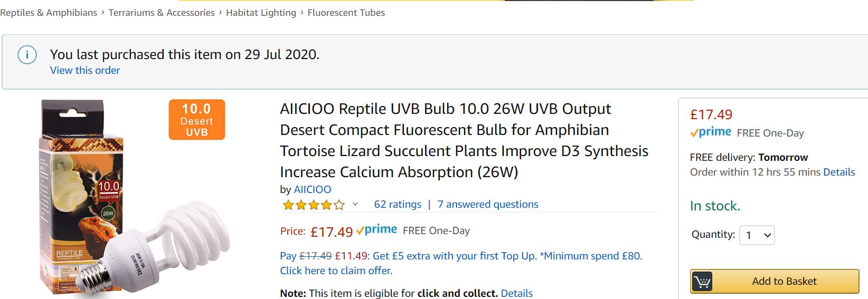This screenshot has width=868, height=299.
Task: View the 7 answered questions
Action: tap(488, 204)
